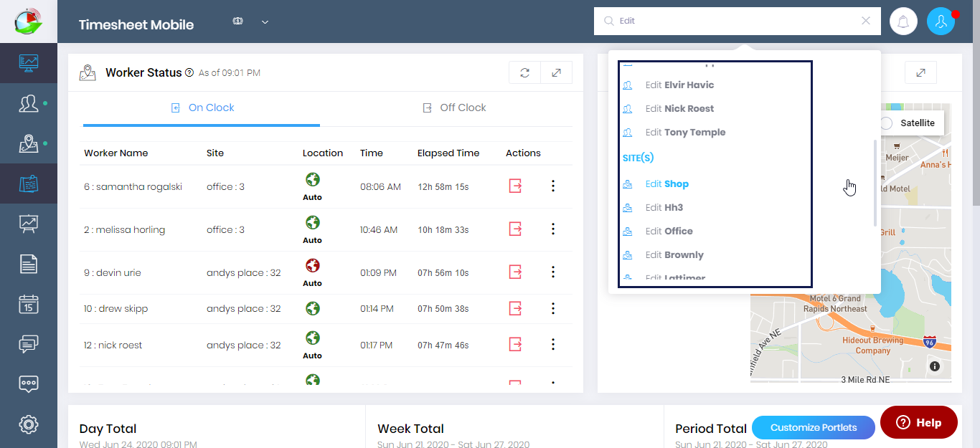Image resolution: width=980 pixels, height=448 pixels.
Task: Click the help question mark beside Worker Status
Action: coord(189,72)
